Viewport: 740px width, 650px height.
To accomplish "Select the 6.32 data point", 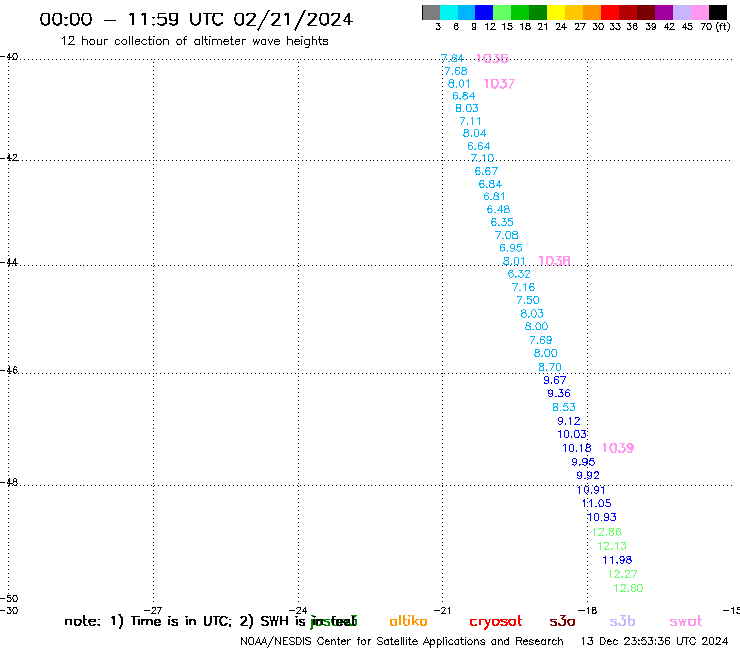I will click(519, 274).
